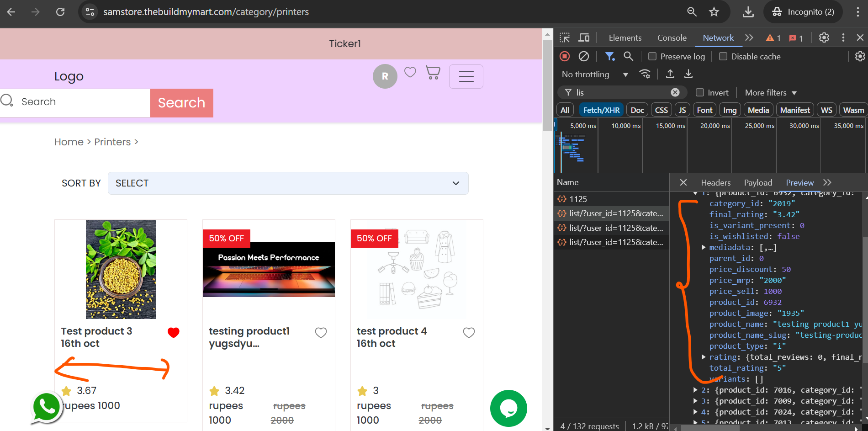The height and width of the screenshot is (431, 868).
Task: Show more request detail tabs
Action: [827, 182]
